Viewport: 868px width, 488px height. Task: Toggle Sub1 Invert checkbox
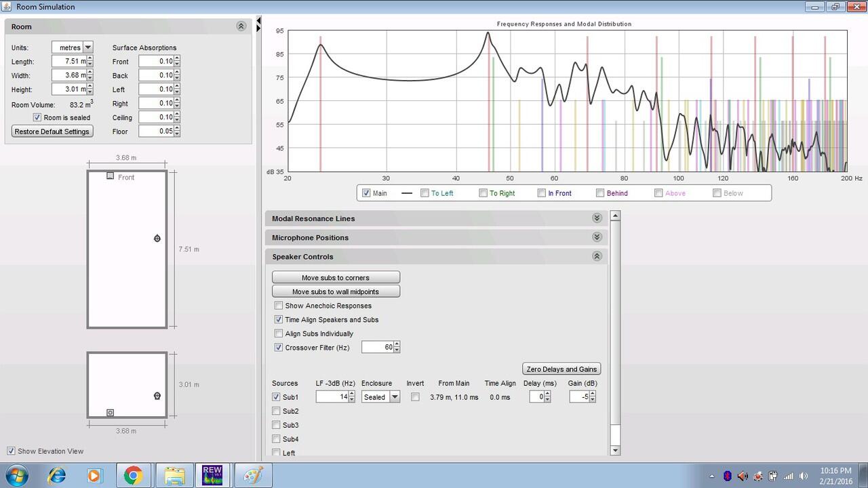coord(415,397)
